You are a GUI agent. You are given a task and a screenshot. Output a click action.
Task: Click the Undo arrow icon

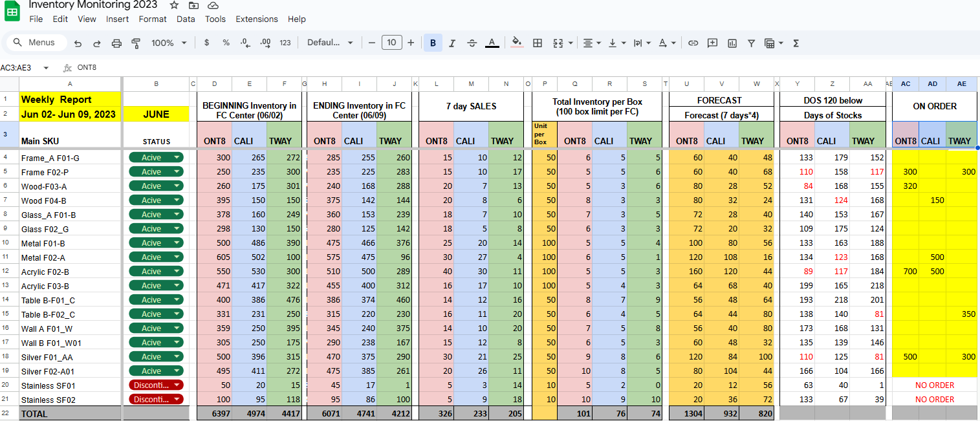coord(78,43)
